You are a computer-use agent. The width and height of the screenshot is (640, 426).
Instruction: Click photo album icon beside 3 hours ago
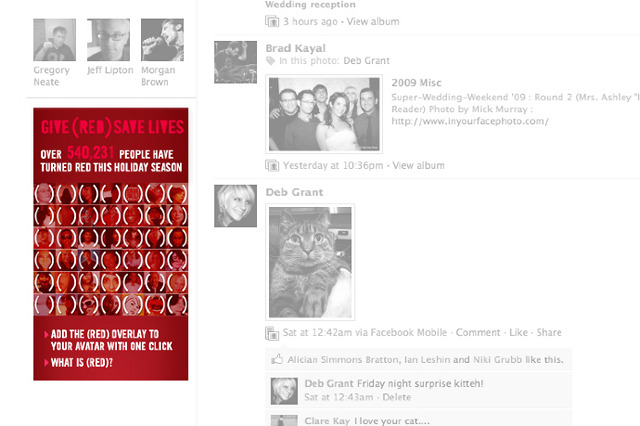[x=272, y=21]
